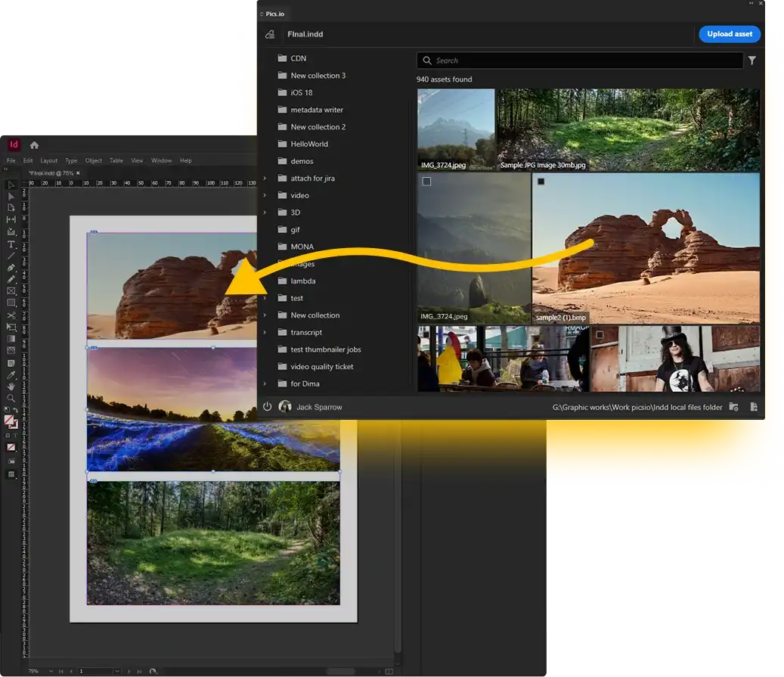Tick the checkbox on the lower IMG_3724.jpeg thumbnail

point(426,182)
